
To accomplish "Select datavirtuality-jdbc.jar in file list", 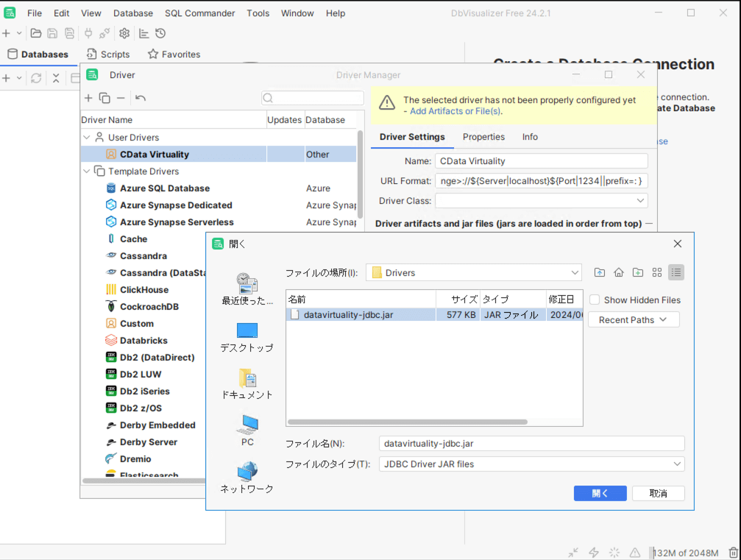I will 434,315.
